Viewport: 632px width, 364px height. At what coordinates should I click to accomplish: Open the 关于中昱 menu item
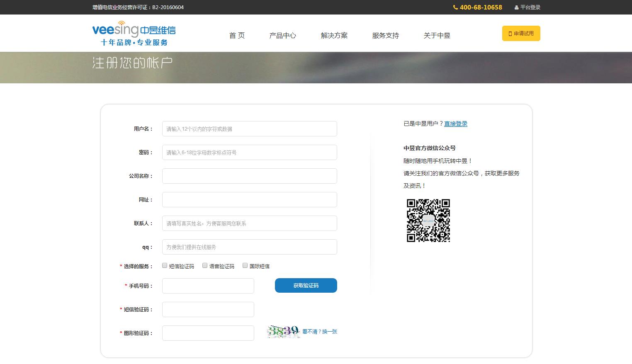(437, 36)
